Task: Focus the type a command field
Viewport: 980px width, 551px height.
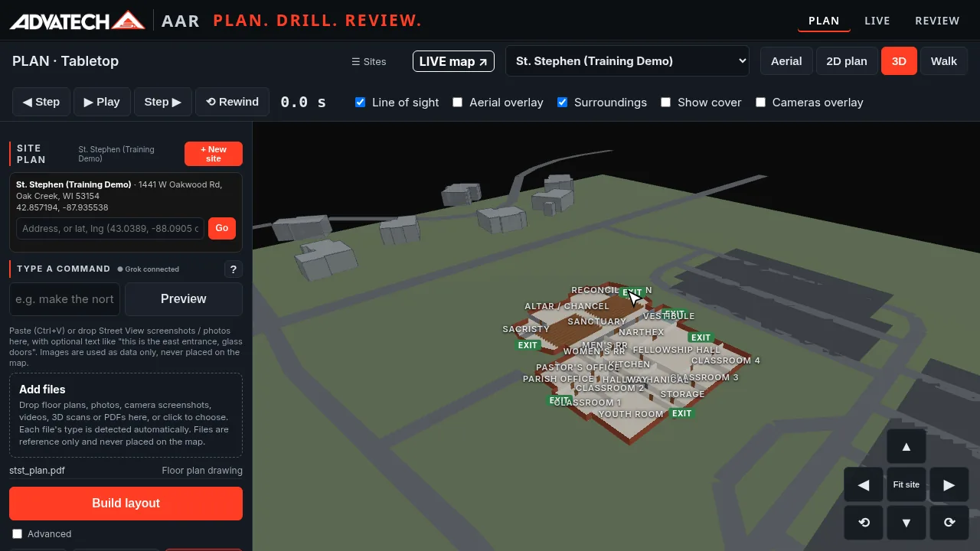Action: click(x=64, y=299)
